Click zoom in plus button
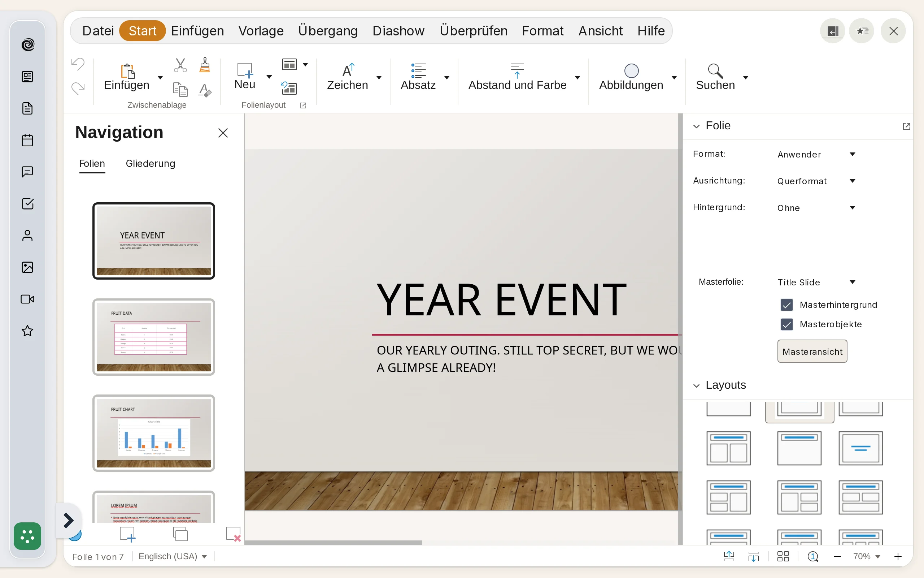This screenshot has height=578, width=924. click(x=898, y=556)
